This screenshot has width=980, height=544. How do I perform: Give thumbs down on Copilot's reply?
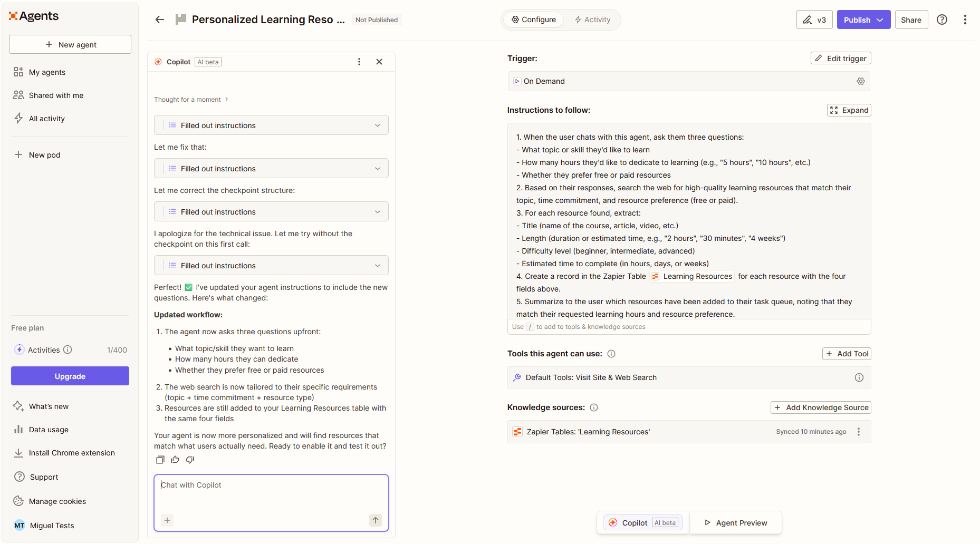coord(189,460)
